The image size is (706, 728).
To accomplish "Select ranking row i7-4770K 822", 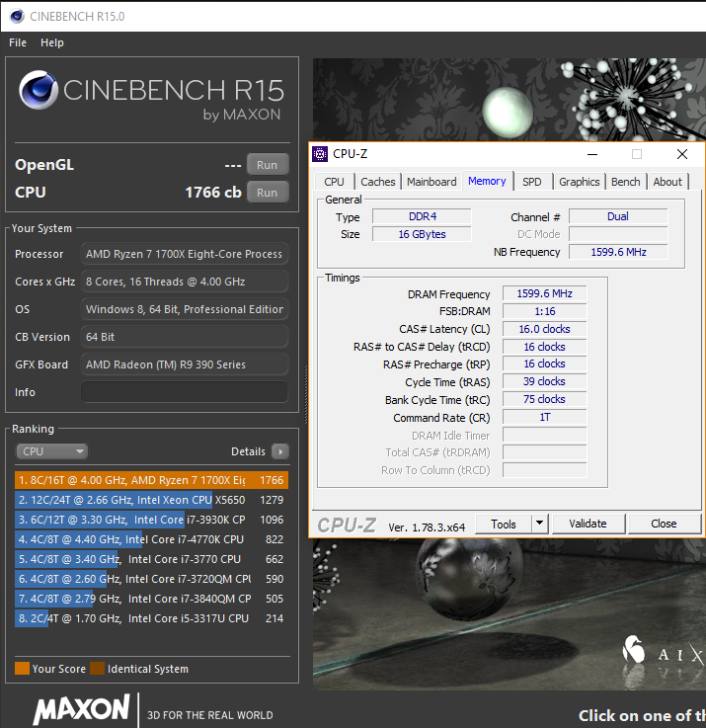I will pyautogui.click(x=151, y=539).
